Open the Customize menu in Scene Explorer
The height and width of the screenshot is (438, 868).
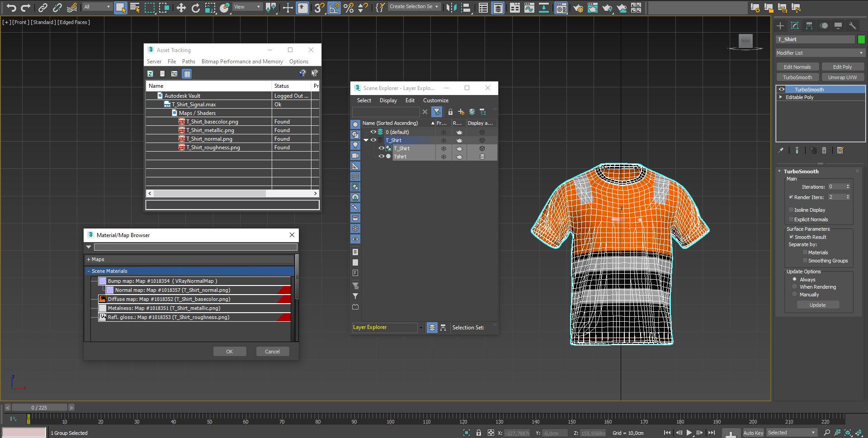[x=436, y=100]
